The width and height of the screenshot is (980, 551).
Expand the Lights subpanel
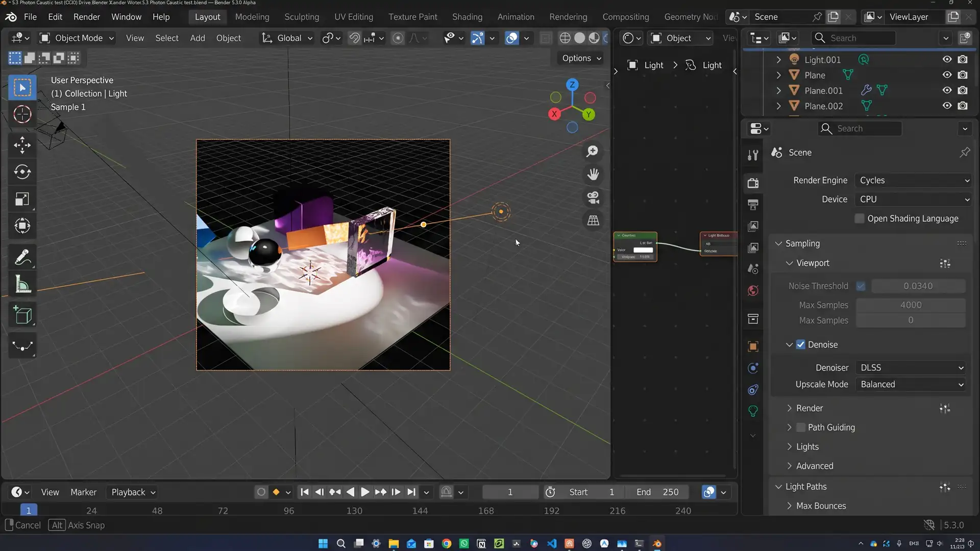point(807,447)
